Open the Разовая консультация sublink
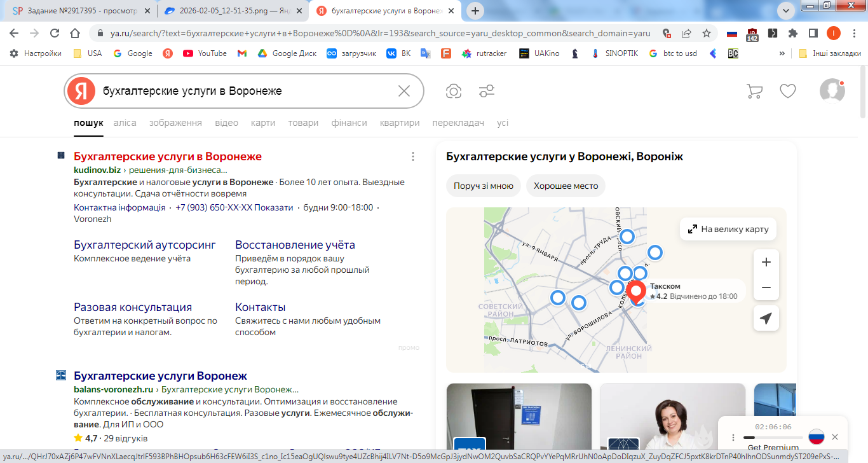Viewport: 868px width, 463px height. [x=133, y=307]
